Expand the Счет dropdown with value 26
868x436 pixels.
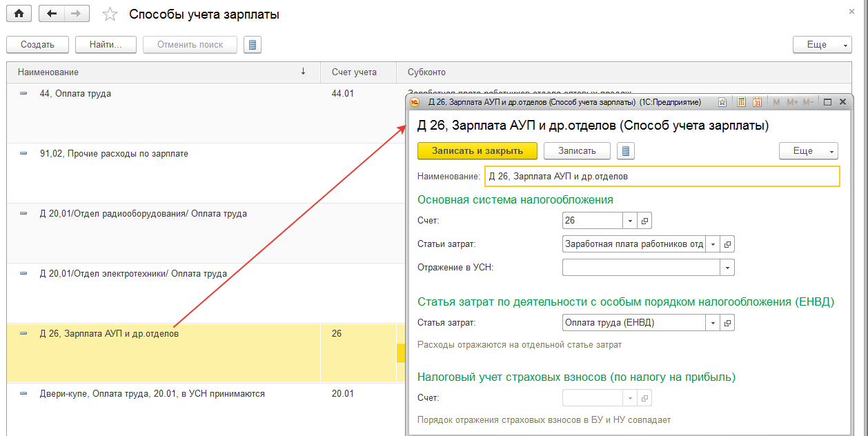630,221
